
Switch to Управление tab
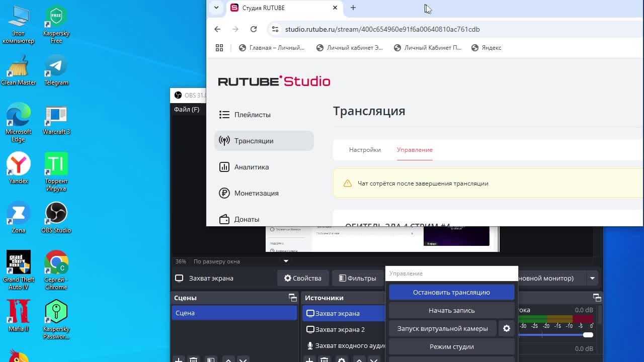(415, 150)
